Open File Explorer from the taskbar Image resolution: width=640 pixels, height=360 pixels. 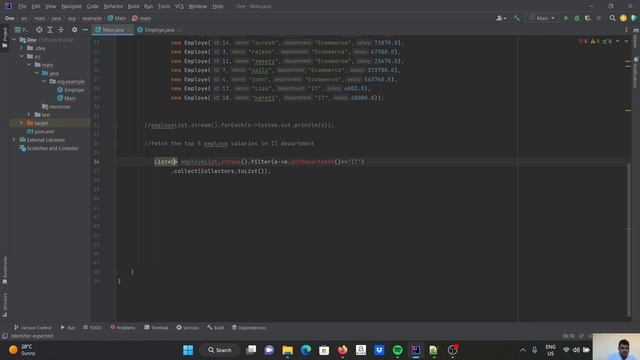(287, 350)
